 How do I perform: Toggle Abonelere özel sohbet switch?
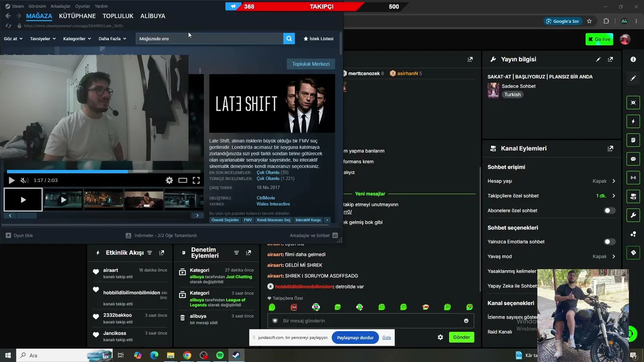click(610, 211)
